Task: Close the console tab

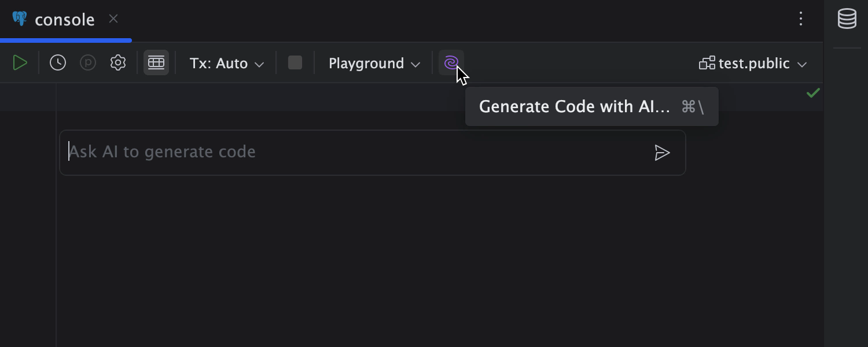Action: (x=113, y=19)
